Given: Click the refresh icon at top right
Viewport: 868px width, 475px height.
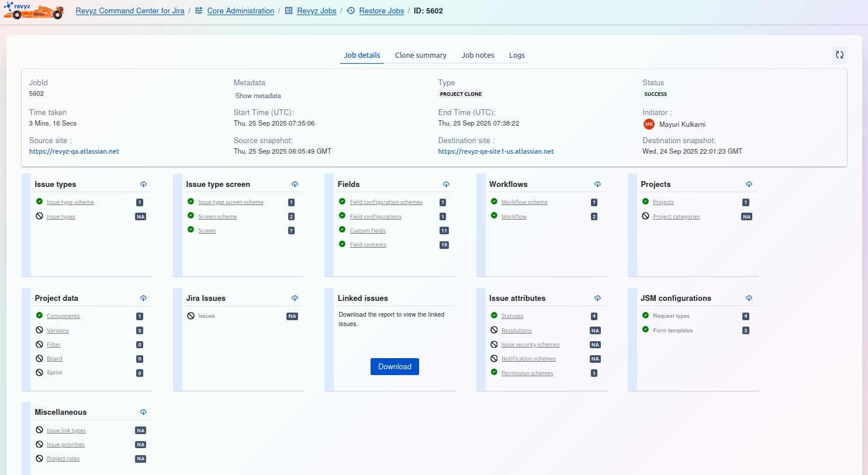Looking at the screenshot, I should [x=839, y=55].
